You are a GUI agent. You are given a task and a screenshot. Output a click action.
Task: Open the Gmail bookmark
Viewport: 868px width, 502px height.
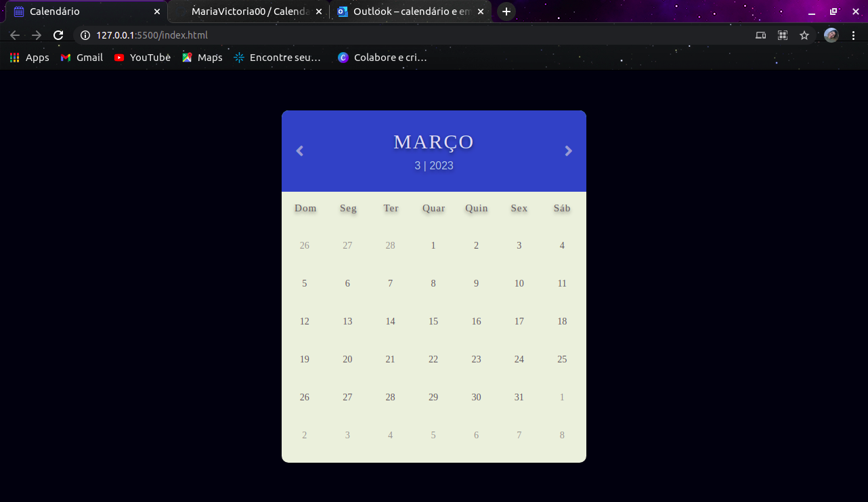(81, 57)
